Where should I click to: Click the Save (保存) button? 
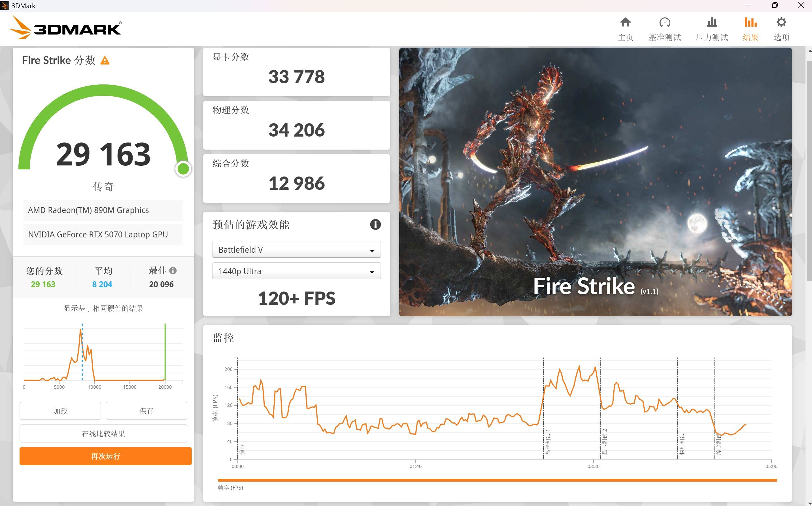pos(146,411)
